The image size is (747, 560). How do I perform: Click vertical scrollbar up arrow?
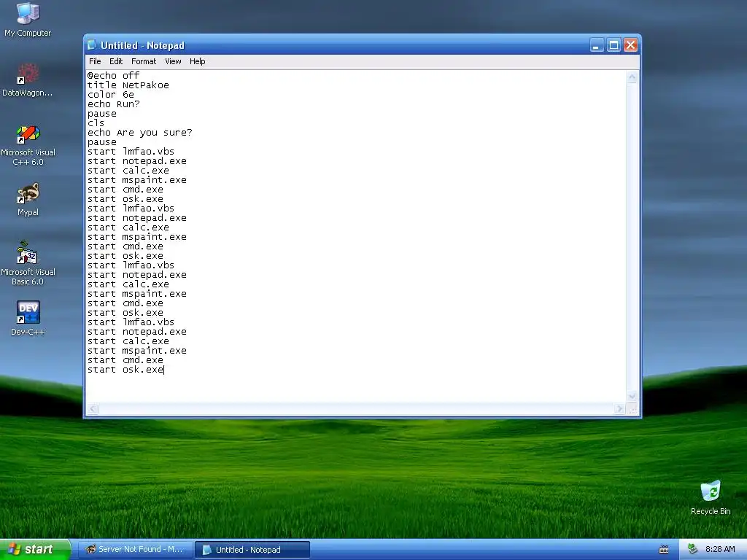632,77
